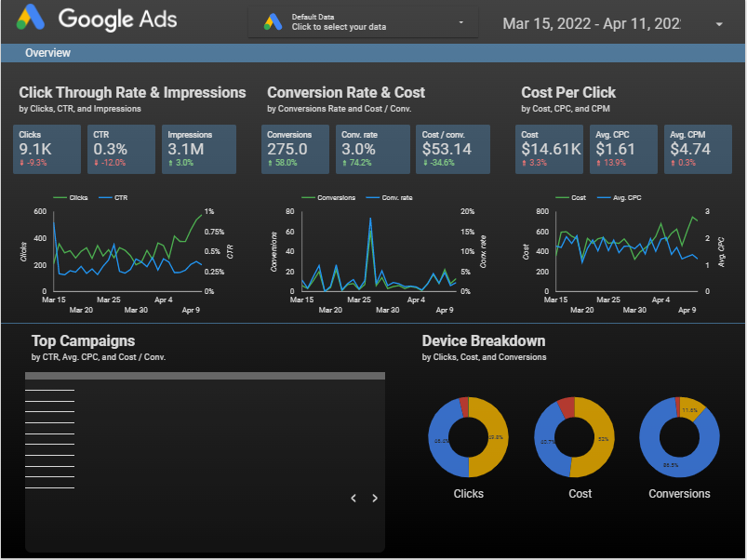747x560 pixels.
Task: Select the Conversions scorecard
Action: tap(295, 149)
